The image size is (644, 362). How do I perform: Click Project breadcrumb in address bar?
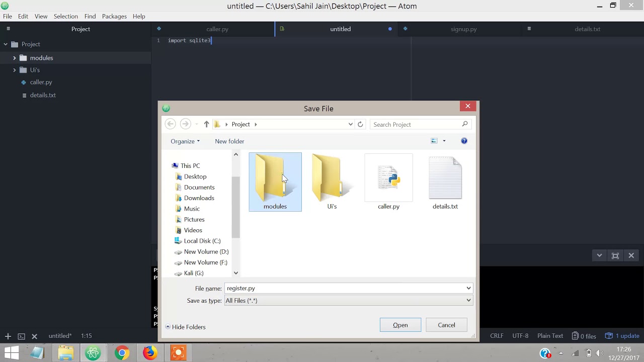click(x=240, y=124)
